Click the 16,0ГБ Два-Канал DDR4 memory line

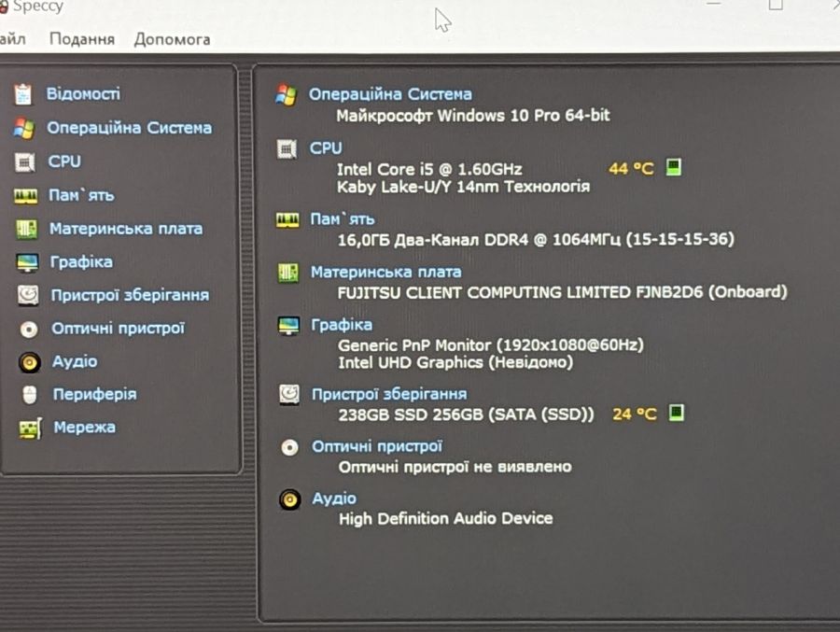536,240
